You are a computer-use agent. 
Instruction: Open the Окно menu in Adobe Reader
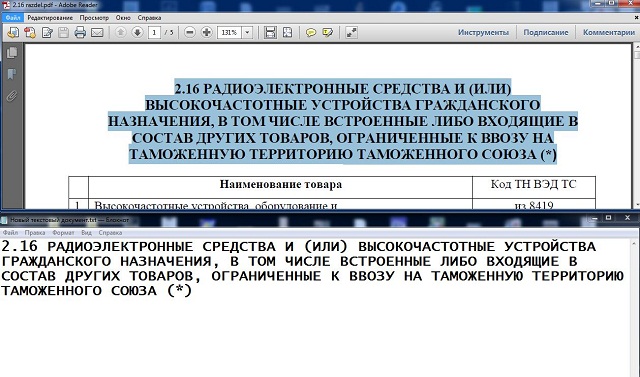[123, 18]
